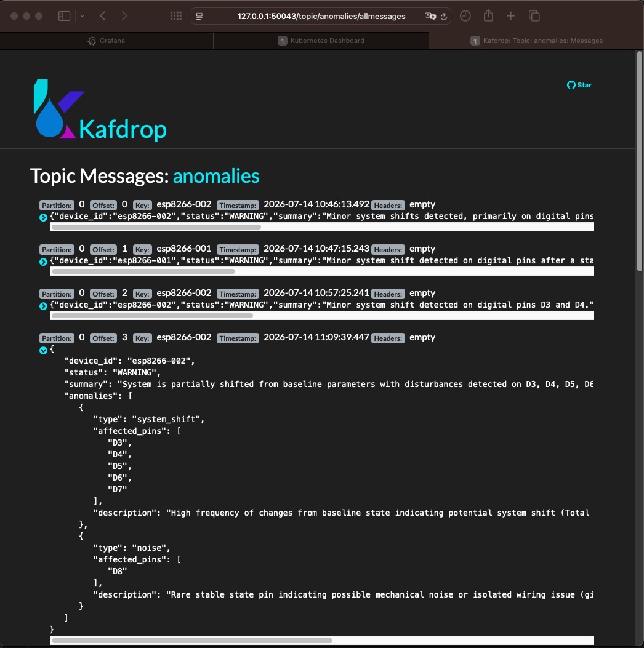Open Safari sidebar toggle icon
The height and width of the screenshot is (648, 644).
pos(64,16)
